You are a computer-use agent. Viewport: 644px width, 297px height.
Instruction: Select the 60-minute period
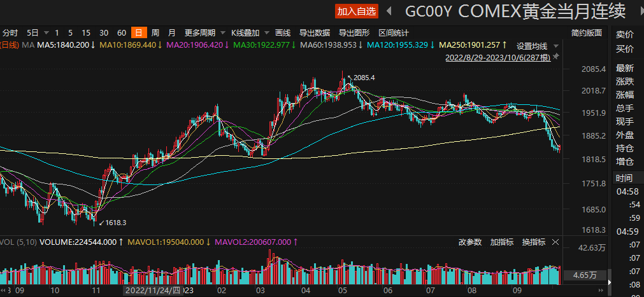[x=122, y=32]
